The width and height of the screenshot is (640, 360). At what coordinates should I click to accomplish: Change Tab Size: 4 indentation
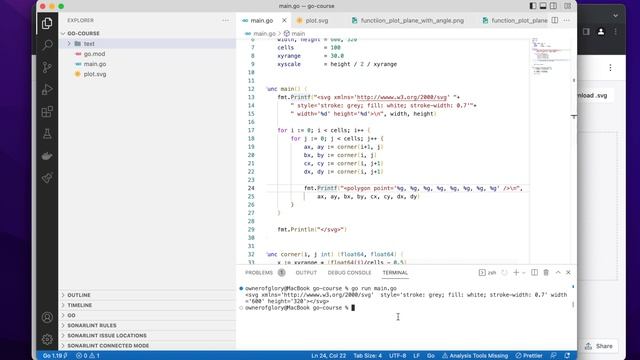point(367,356)
